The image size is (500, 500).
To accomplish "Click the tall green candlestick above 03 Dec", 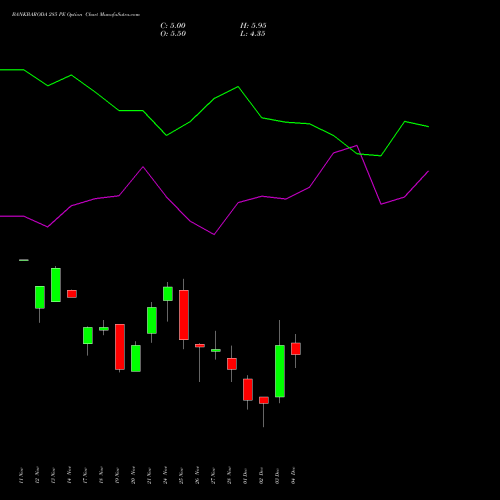I will 280,371.
